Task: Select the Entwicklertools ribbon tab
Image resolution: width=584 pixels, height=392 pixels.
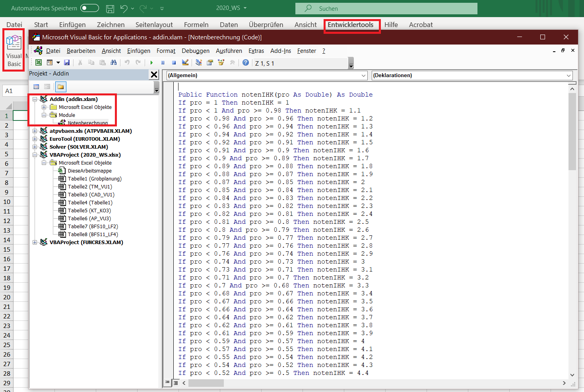Action: [x=350, y=25]
